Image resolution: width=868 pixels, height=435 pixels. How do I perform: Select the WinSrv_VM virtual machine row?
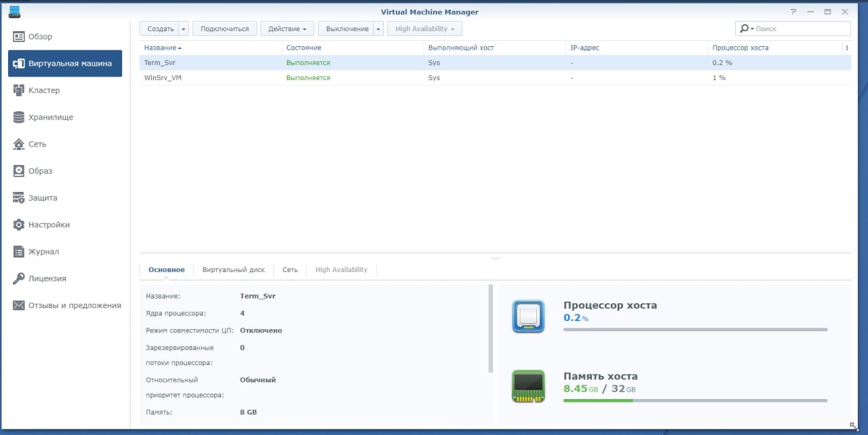pyautogui.click(x=495, y=78)
